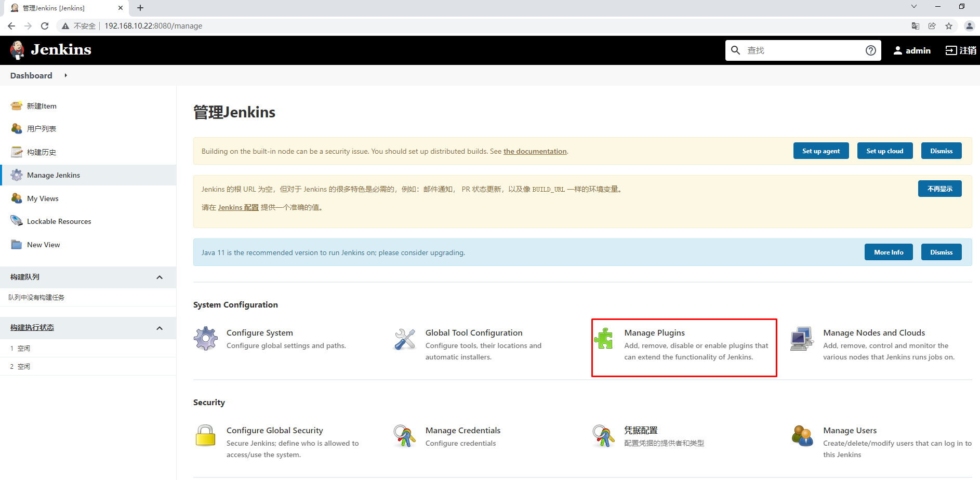980x480 pixels.
Task: Click the Manage Nodes and Clouds computer icon
Action: pyautogui.click(x=802, y=339)
